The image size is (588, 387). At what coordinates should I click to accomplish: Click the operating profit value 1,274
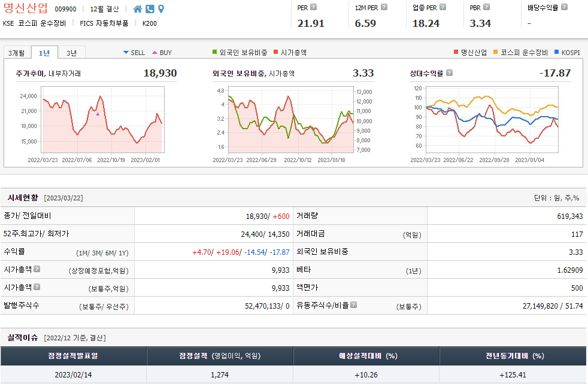(x=220, y=374)
